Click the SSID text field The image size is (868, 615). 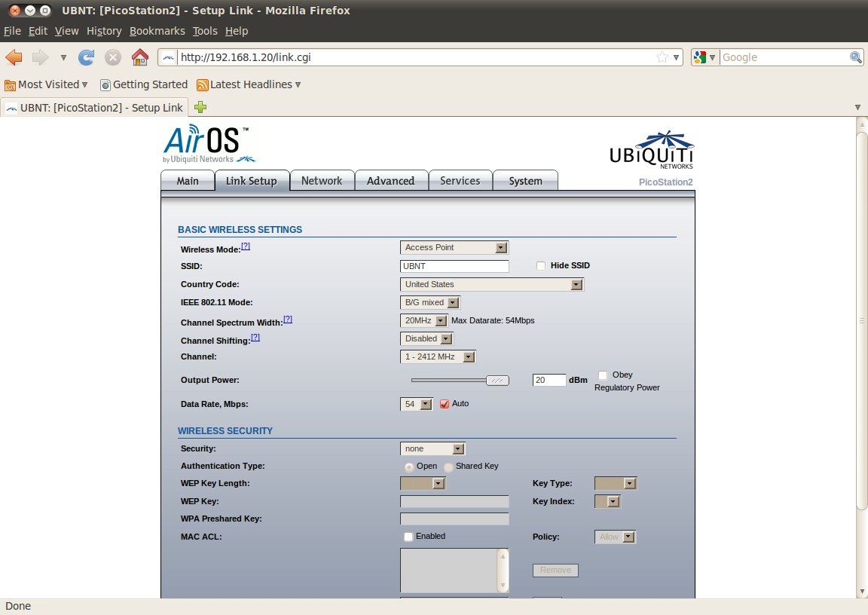click(x=454, y=266)
